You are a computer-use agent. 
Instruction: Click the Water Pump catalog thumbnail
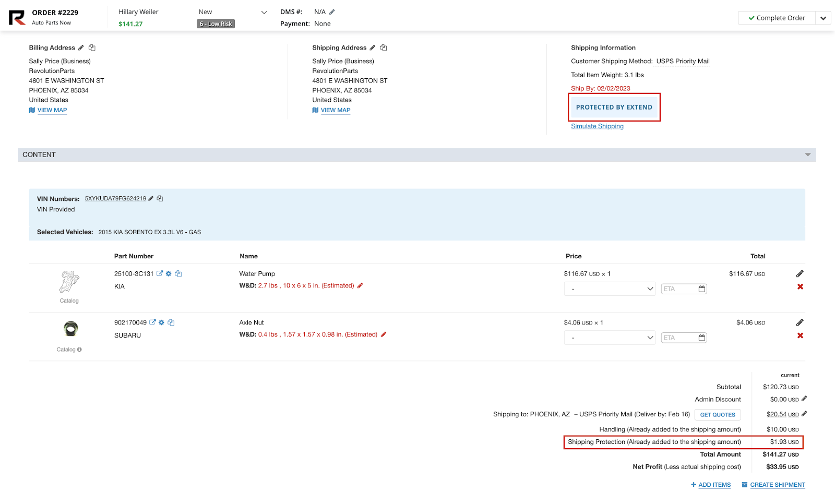click(69, 282)
